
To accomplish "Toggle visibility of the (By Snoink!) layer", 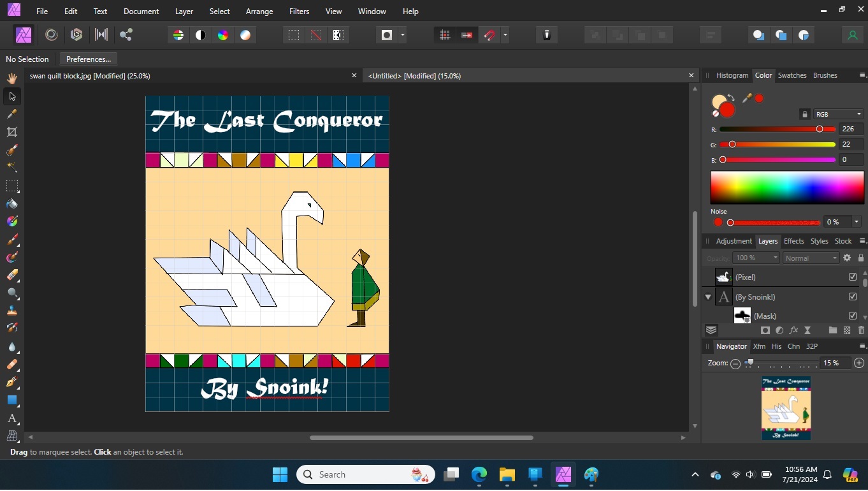I will tap(853, 297).
